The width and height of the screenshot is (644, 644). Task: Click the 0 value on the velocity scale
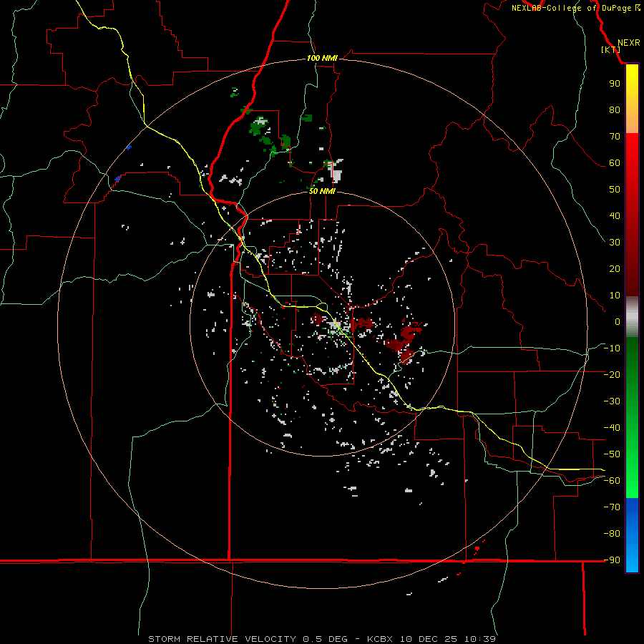click(618, 322)
